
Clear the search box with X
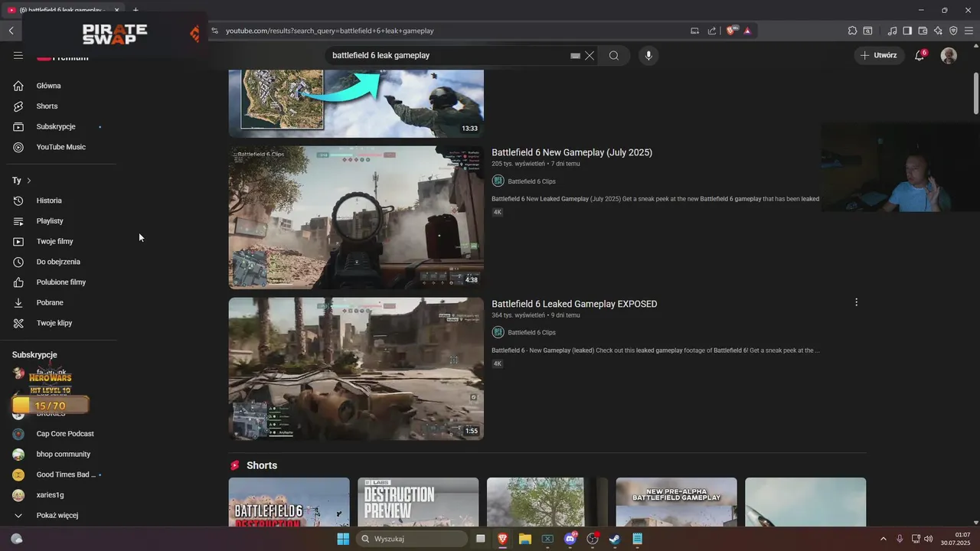pyautogui.click(x=590, y=56)
